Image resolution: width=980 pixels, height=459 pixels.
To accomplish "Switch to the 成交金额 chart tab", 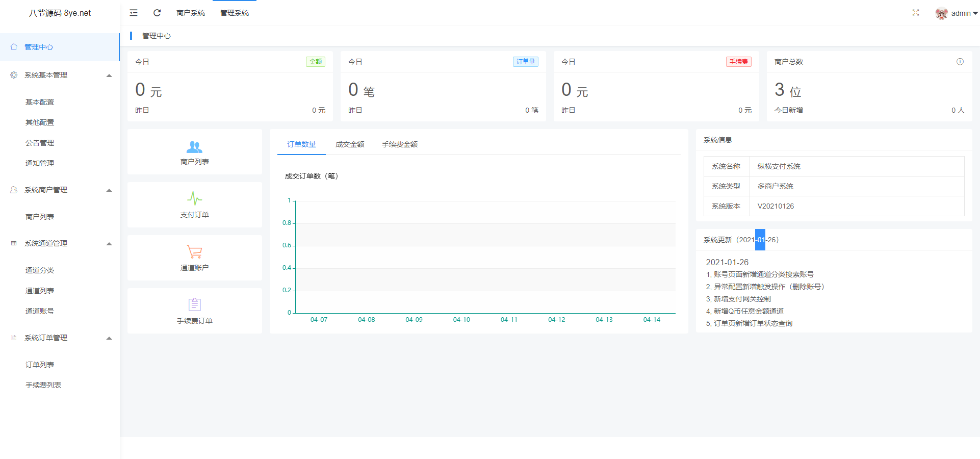I will coord(350,144).
